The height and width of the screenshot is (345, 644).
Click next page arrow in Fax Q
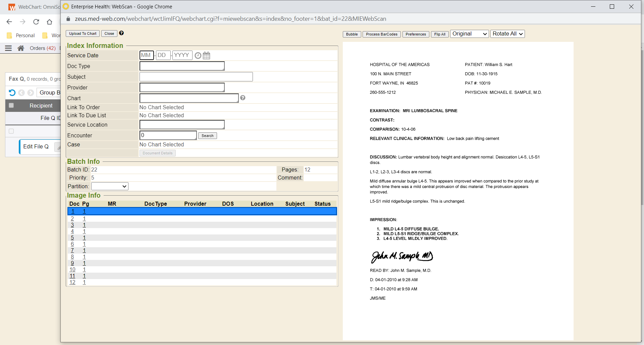(31, 92)
